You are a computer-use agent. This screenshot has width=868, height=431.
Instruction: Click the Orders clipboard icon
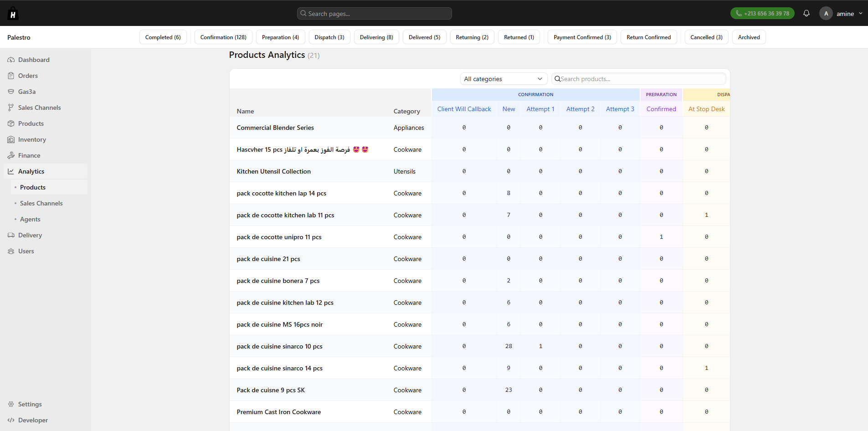tap(11, 76)
